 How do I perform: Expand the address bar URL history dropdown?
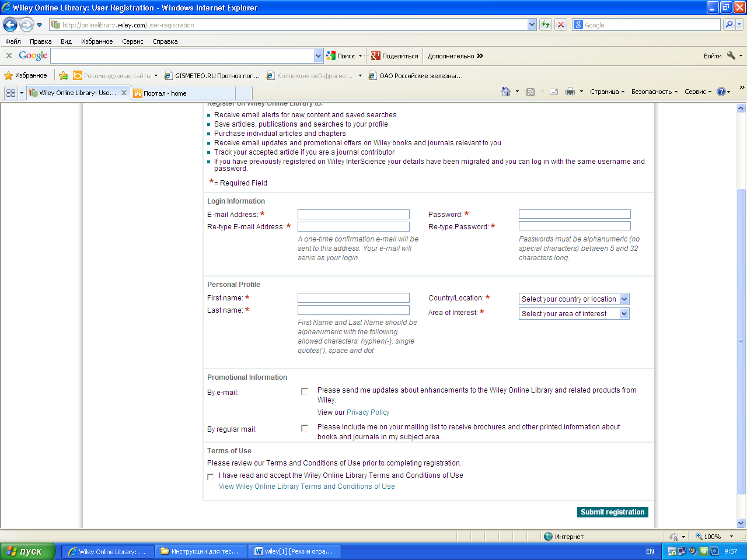pyautogui.click(x=532, y=24)
